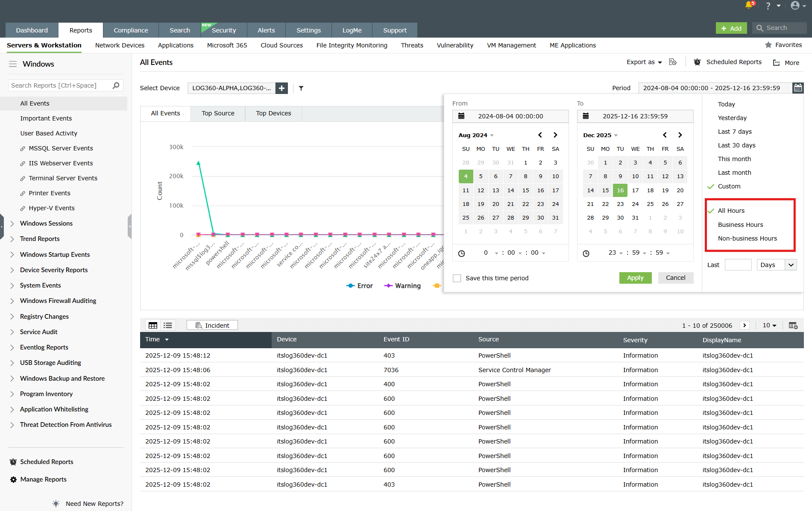
Task: Switch to the Top Devices tab
Action: click(273, 113)
